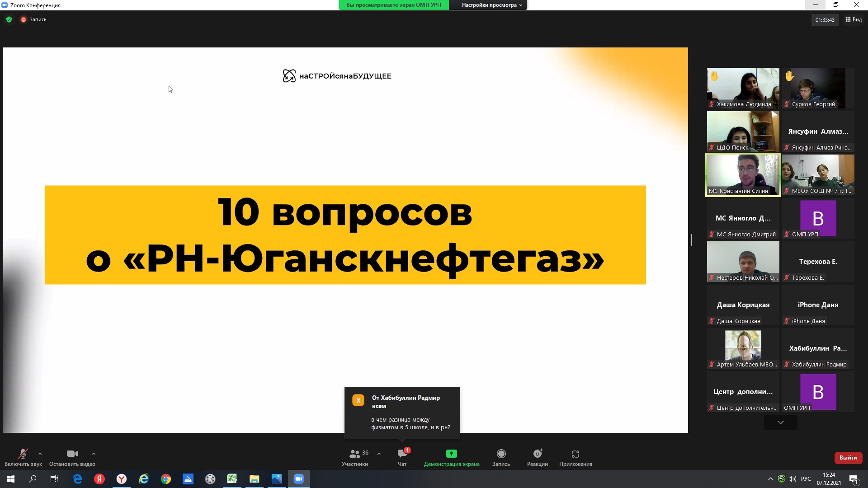Open the Participants panel icon
Viewport: 868px width, 488px height.
[x=355, y=454]
